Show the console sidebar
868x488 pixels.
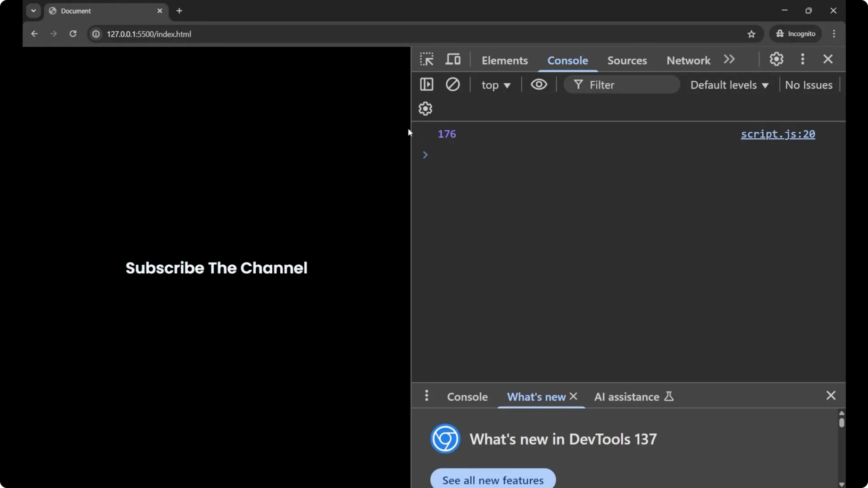tap(426, 84)
